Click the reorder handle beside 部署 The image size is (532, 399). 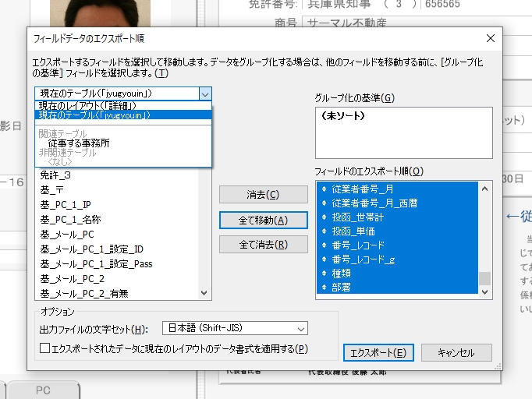pyautogui.click(x=324, y=287)
